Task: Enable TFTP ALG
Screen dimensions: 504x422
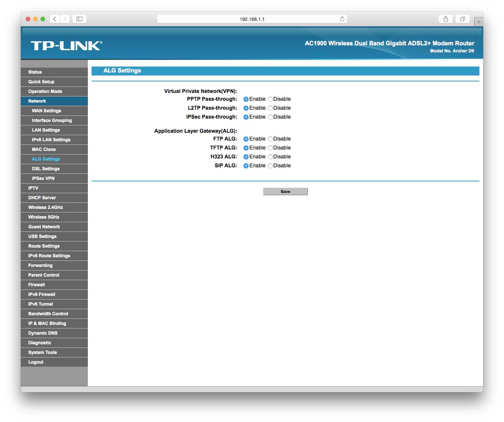Action: click(x=246, y=148)
